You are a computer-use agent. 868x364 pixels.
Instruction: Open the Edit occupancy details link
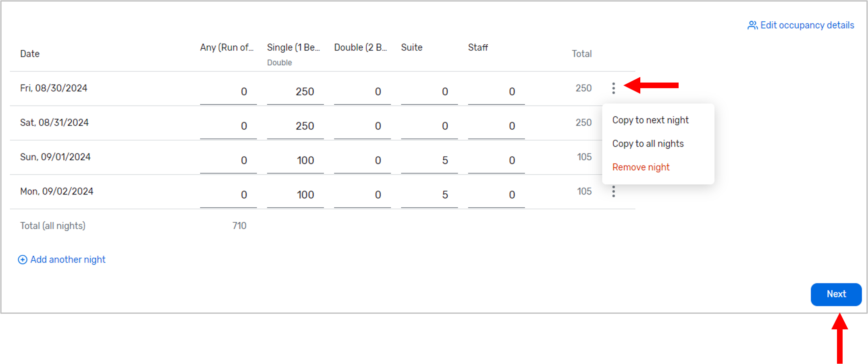click(807, 25)
